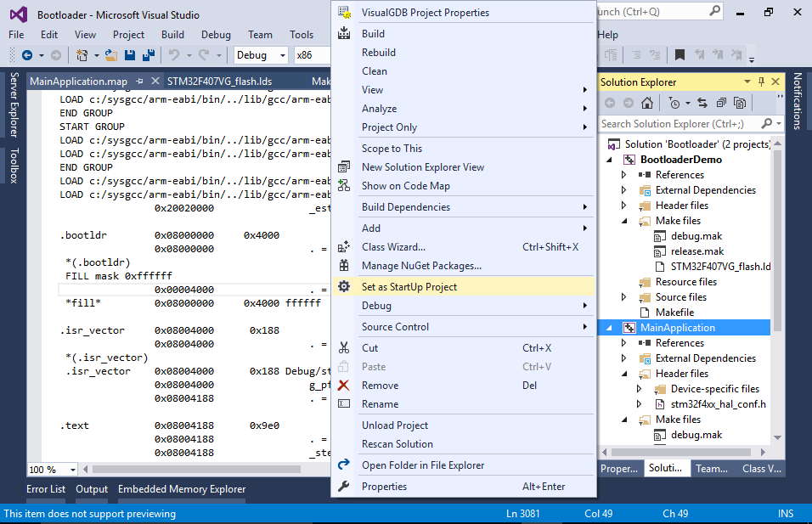Viewport: 812px width, 524px height.
Task: Open the Notifications side panel
Action: tap(798, 100)
